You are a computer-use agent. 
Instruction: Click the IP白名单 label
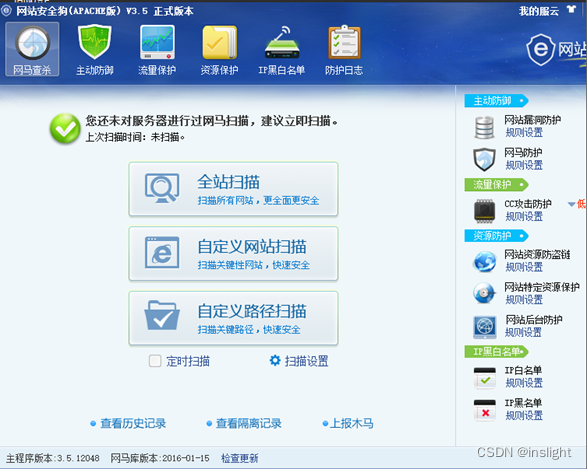pos(523,371)
